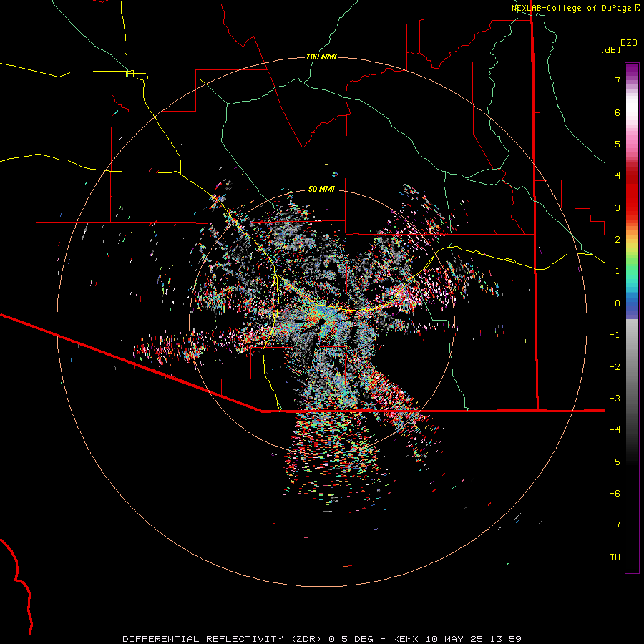The height and width of the screenshot is (644, 644).
Task: Click the scale value 6
Action: pyautogui.click(x=618, y=112)
